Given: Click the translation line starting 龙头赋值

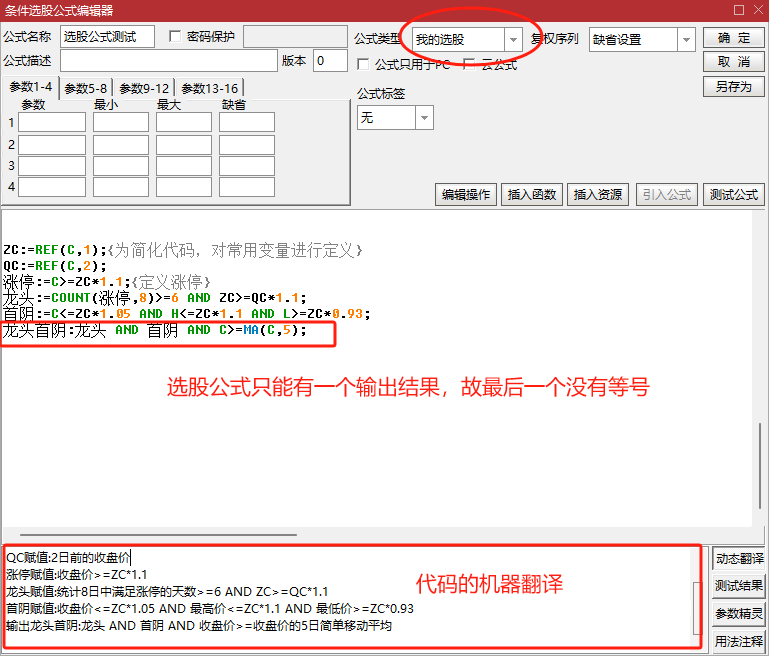Looking at the screenshot, I should pos(167,592).
